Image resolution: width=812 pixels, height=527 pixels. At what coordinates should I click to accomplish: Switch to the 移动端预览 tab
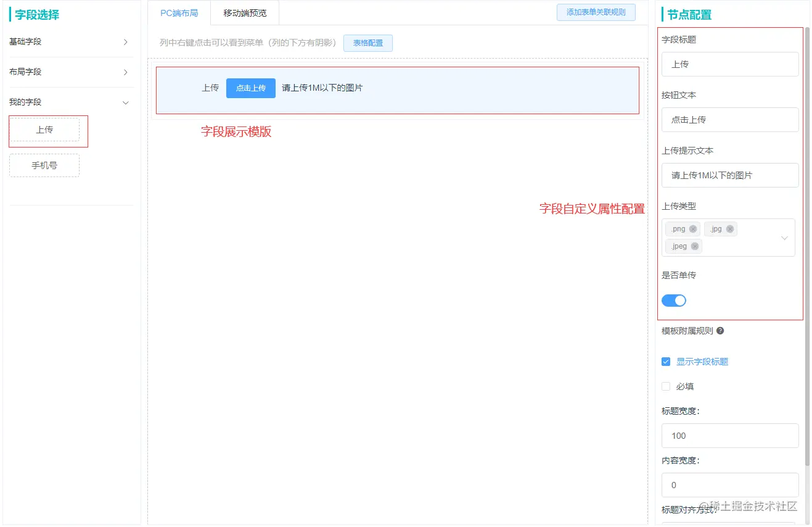[x=244, y=11]
